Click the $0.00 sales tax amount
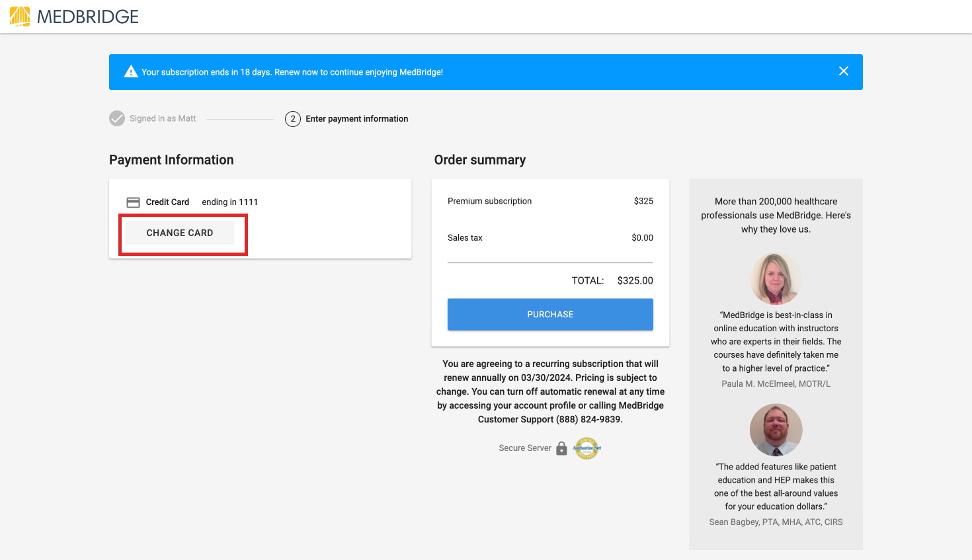The height and width of the screenshot is (560, 972). click(x=642, y=238)
